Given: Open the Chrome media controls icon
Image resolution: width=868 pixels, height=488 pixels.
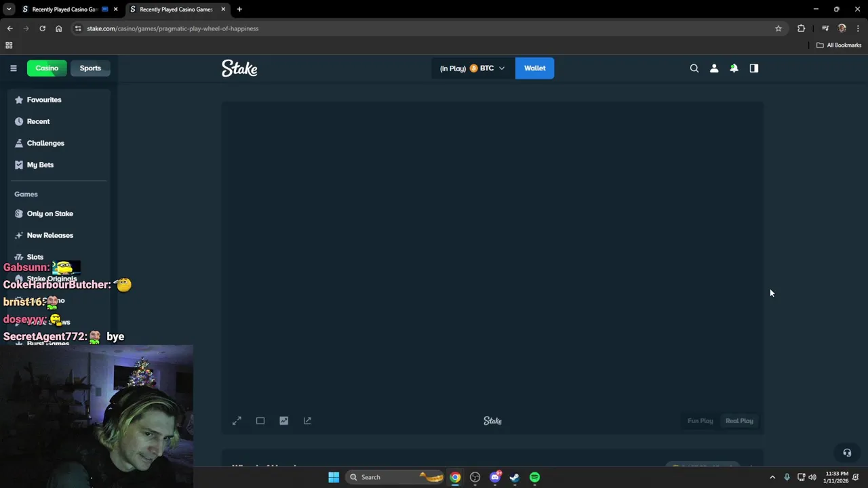Looking at the screenshot, I should tap(825, 28).
